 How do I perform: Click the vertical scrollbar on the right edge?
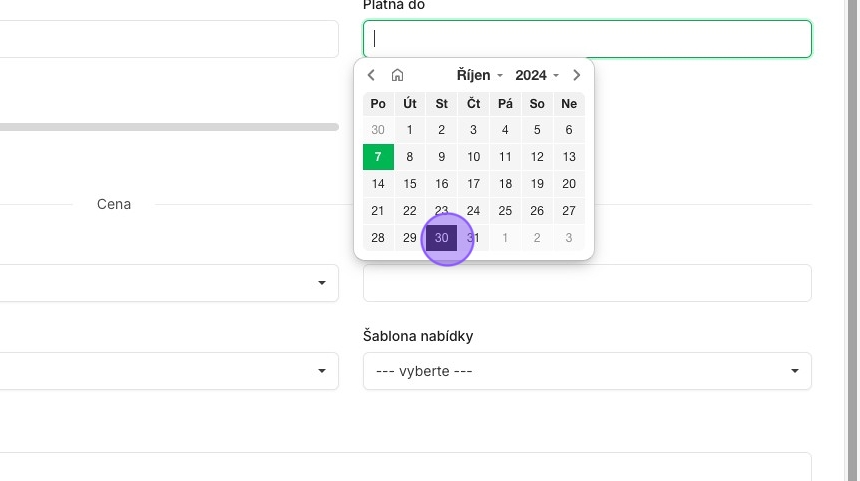(852, 240)
